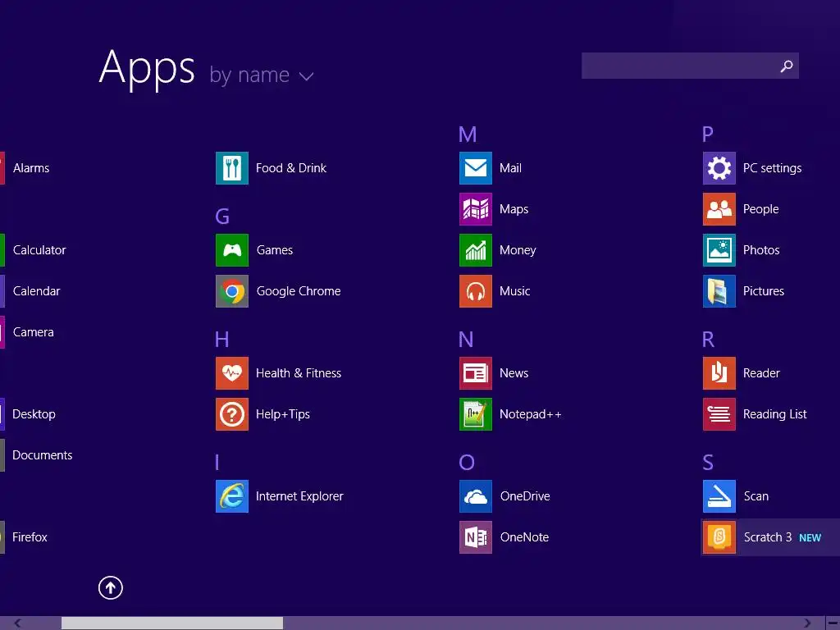Open the People app icon
The width and height of the screenshot is (840, 630).
pyautogui.click(x=719, y=209)
